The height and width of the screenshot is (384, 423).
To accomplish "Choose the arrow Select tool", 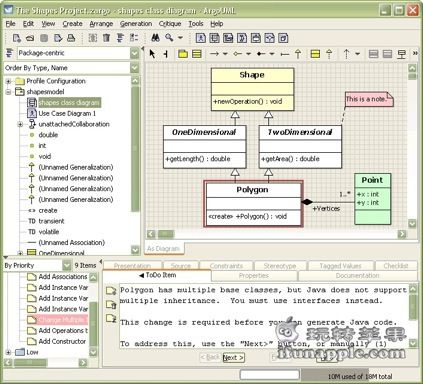I will [x=152, y=54].
